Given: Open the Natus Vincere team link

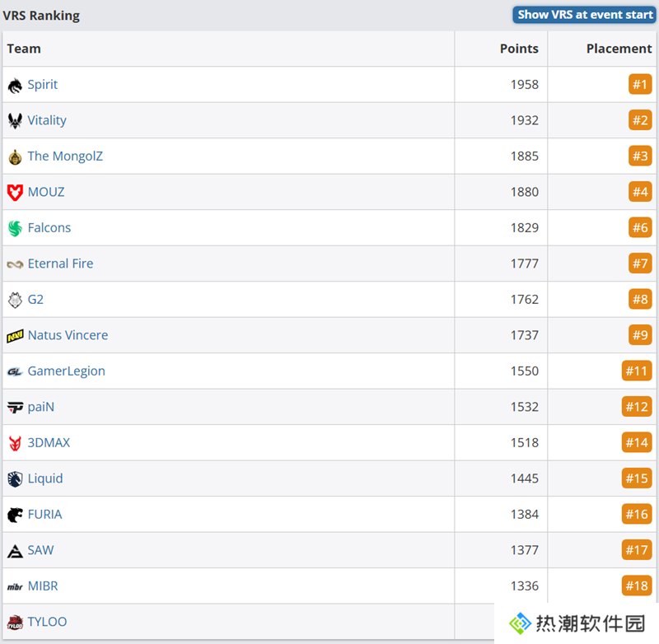Looking at the screenshot, I should [x=68, y=335].
